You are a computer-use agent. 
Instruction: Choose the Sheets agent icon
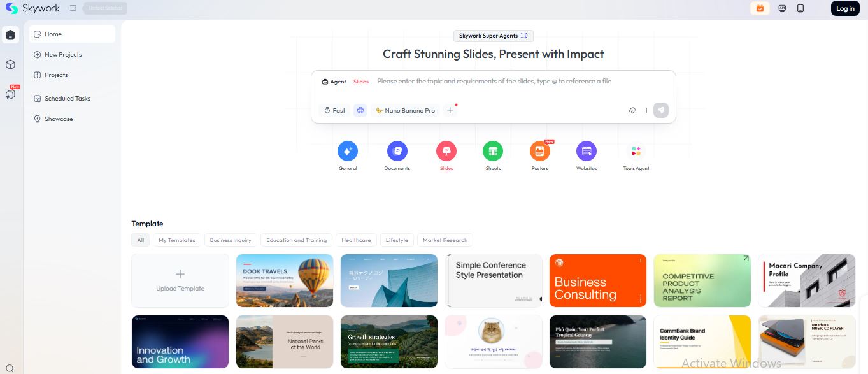pos(493,152)
